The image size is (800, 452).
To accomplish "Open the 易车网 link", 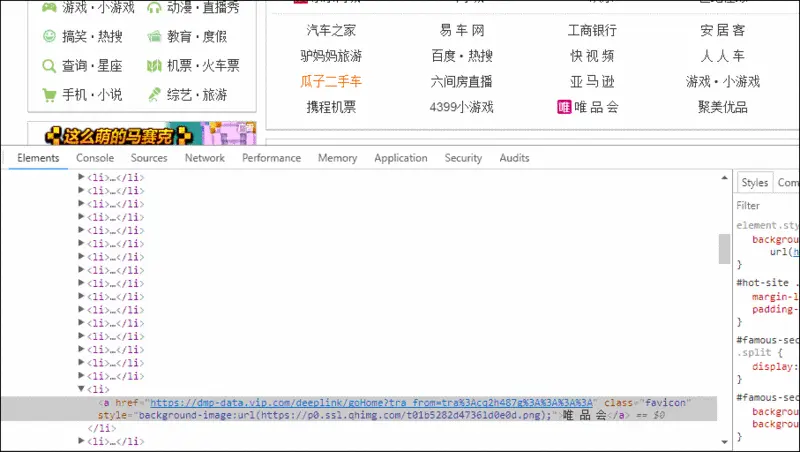I will 462,31.
